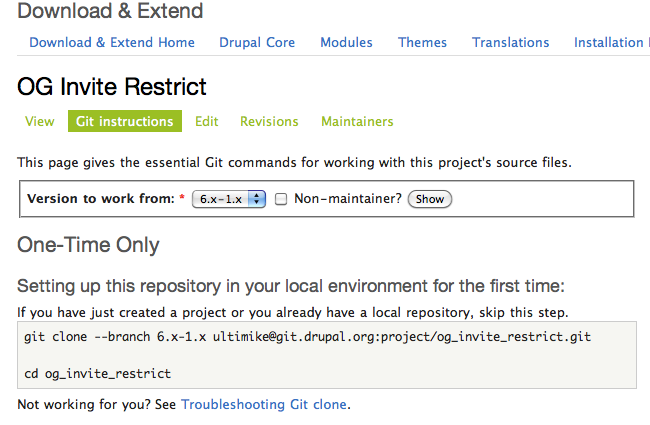Open the Modules navigation link
The width and height of the screenshot is (650, 425).
(346, 42)
